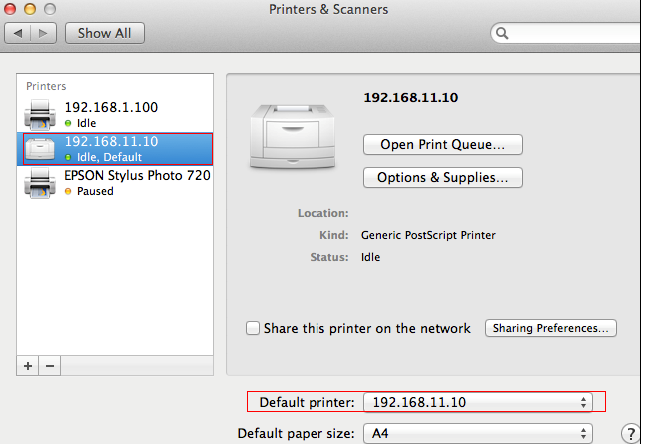
Task: Click the magnifier icon in search field
Action: click(x=502, y=33)
